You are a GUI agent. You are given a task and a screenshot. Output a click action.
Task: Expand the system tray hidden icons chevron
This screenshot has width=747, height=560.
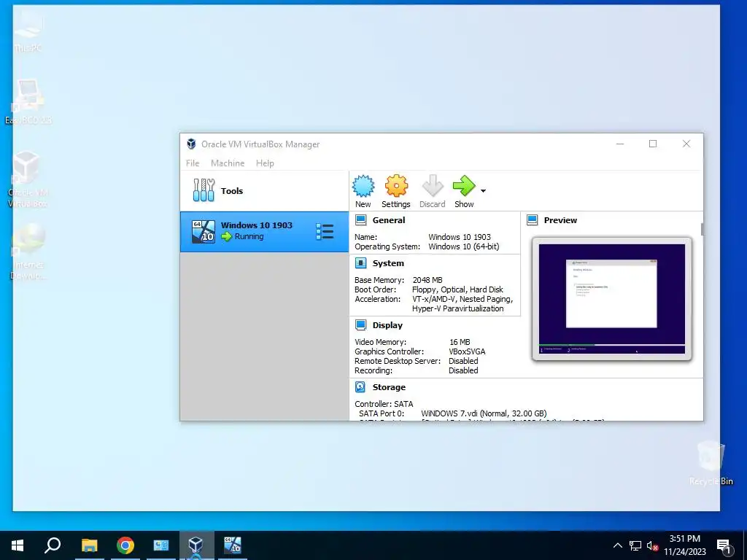[x=617, y=545]
